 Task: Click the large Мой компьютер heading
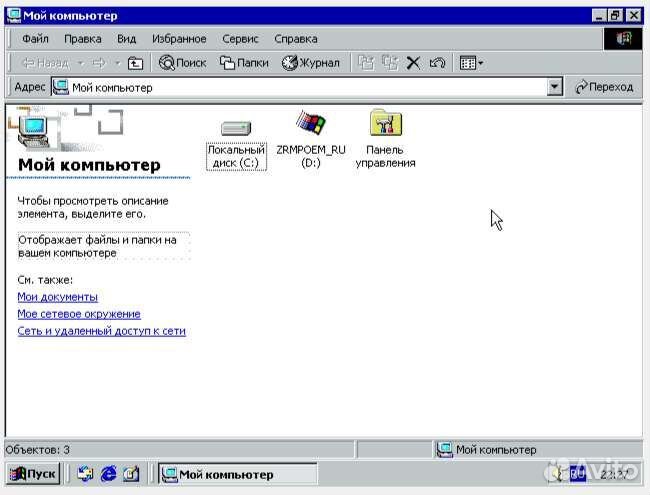pyautogui.click(x=89, y=165)
